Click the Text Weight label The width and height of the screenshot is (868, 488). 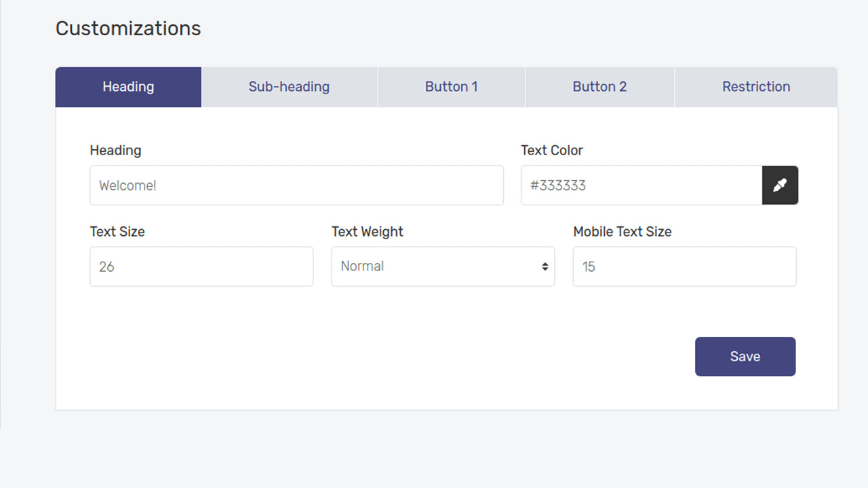point(367,232)
